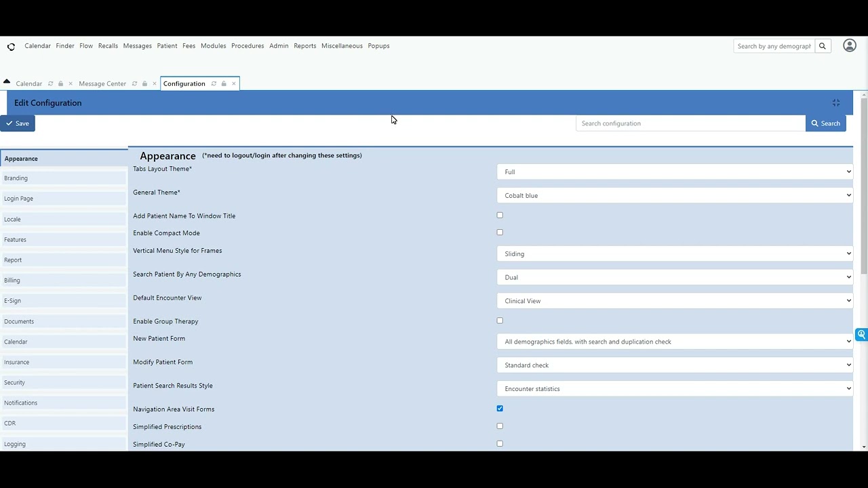Click the blue magnifier icon at the right edge

861,335
